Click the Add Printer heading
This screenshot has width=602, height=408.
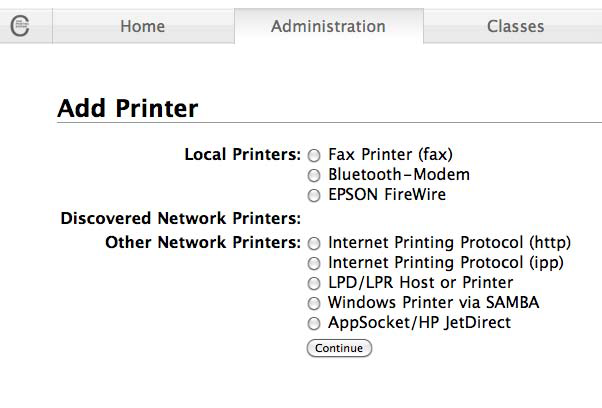(x=128, y=109)
